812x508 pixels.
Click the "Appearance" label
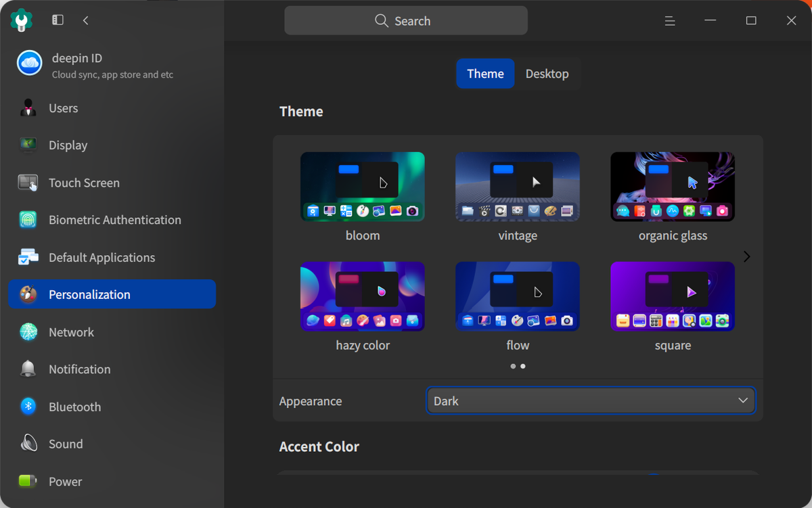click(311, 401)
